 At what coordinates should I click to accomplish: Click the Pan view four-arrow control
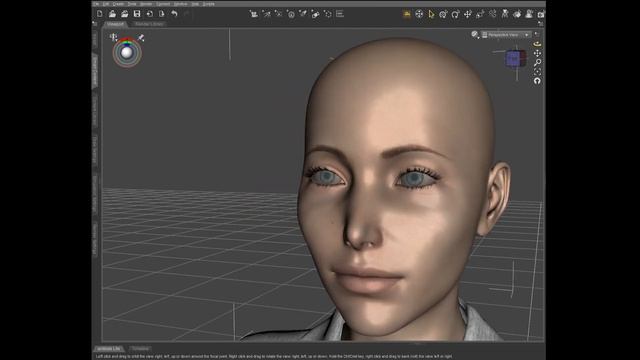[x=538, y=53]
